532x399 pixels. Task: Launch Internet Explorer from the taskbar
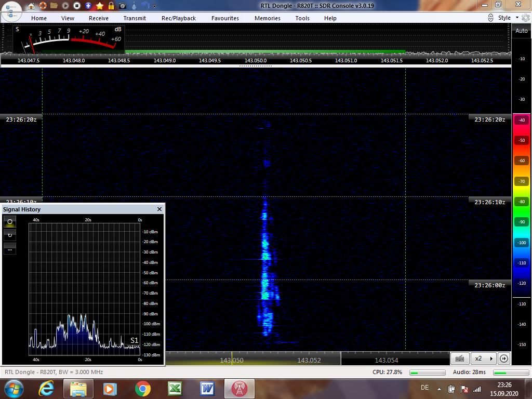coord(46,389)
